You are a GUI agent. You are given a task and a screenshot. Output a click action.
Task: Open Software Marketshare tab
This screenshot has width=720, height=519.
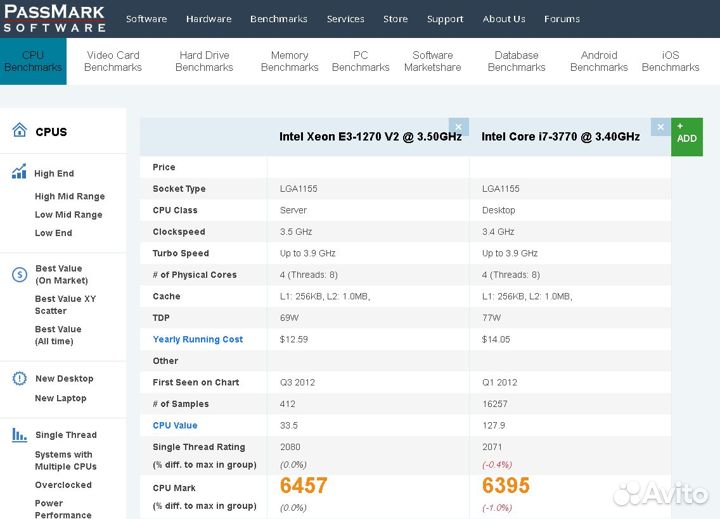[x=433, y=61]
